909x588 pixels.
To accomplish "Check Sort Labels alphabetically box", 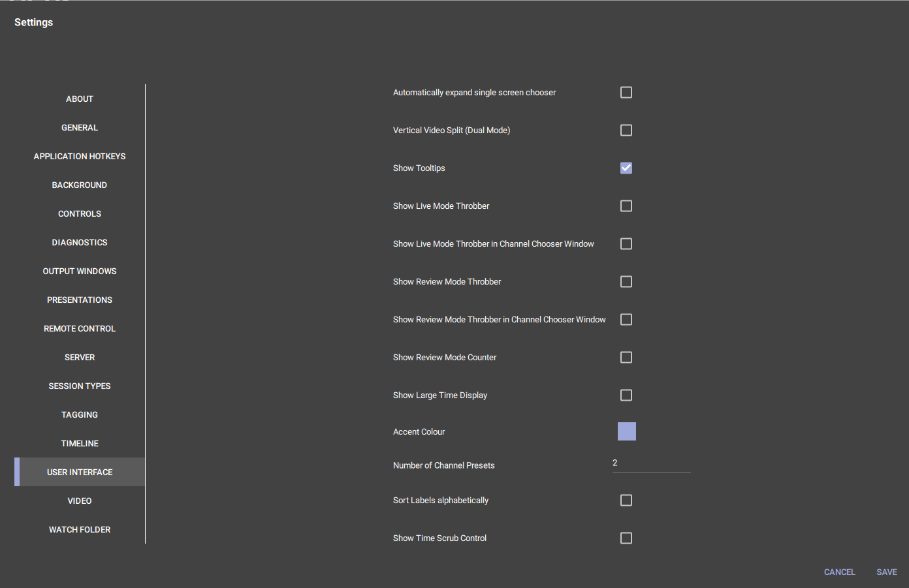I will coord(626,501).
